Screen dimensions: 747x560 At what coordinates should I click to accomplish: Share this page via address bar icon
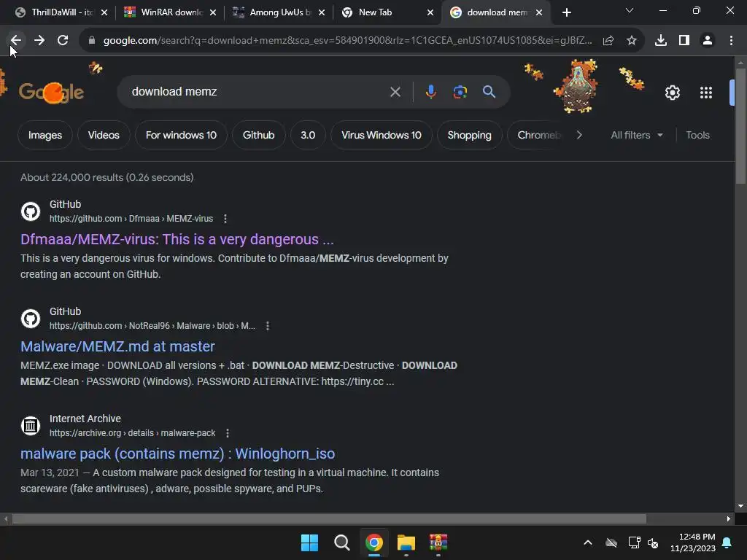(608, 41)
